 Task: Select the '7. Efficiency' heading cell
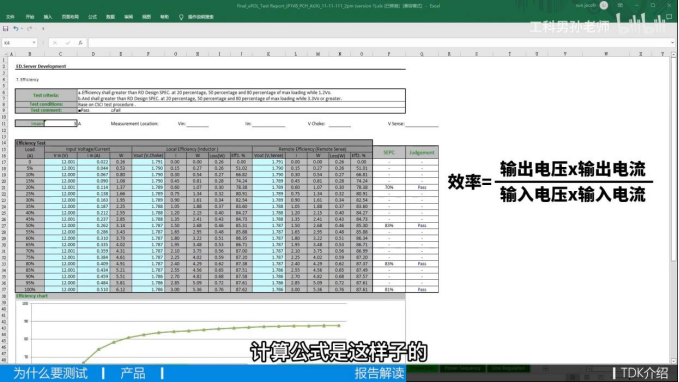click(28, 80)
